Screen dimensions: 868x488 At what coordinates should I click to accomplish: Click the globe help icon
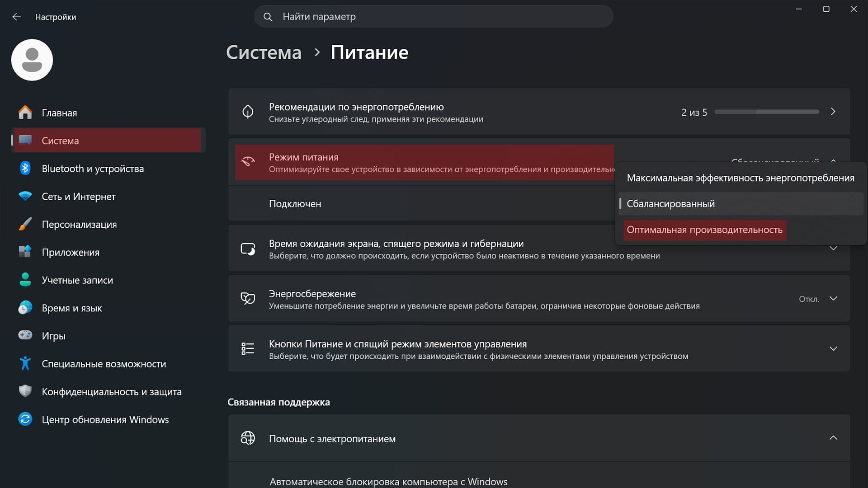(x=248, y=438)
